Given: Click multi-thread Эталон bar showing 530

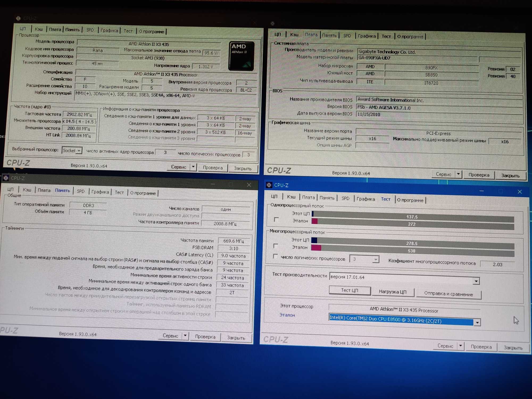Looking at the screenshot, I should 413,250.
